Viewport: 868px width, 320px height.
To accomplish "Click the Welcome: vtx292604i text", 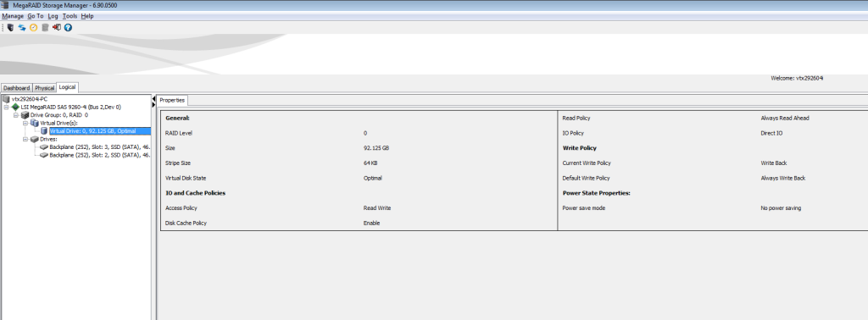I will coord(797,79).
